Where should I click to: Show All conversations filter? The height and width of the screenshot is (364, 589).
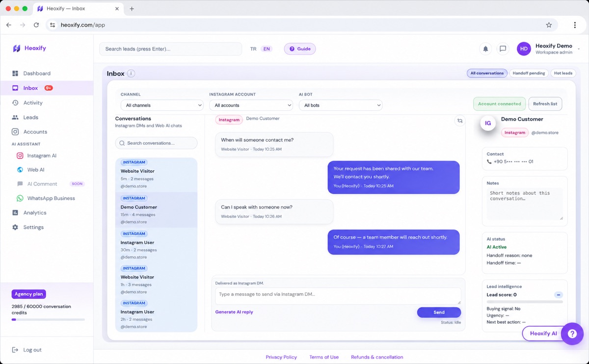point(487,74)
